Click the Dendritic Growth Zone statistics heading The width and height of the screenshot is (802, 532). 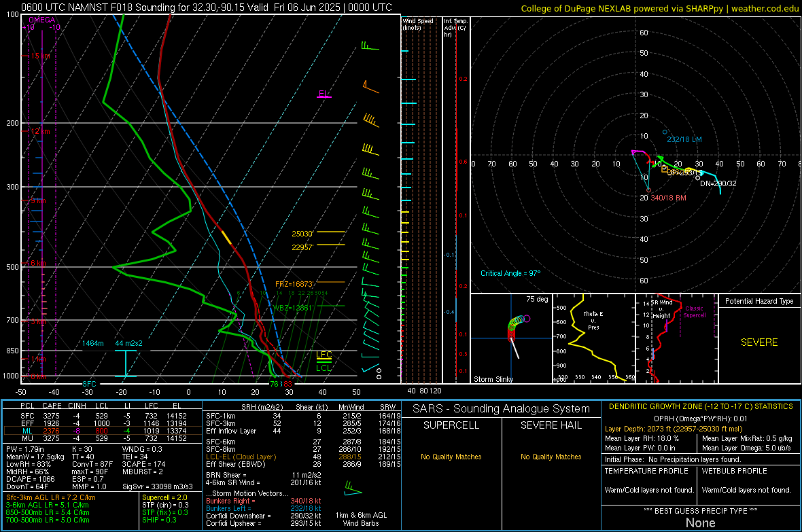pyautogui.click(x=701, y=407)
